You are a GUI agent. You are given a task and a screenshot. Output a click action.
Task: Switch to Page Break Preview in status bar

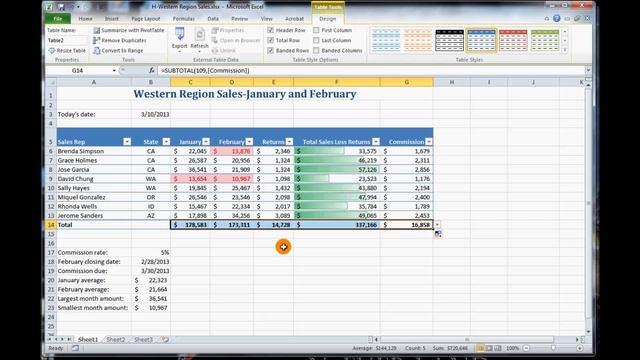(498, 348)
